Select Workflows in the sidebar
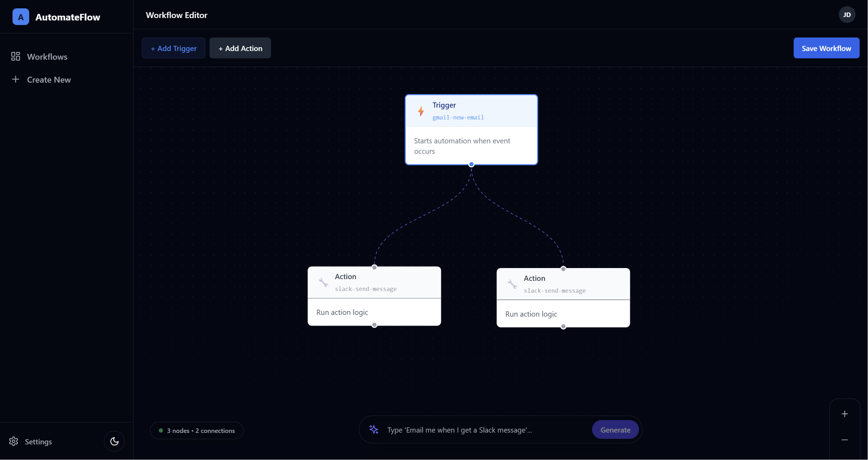The width and height of the screenshot is (868, 460). 47,56
